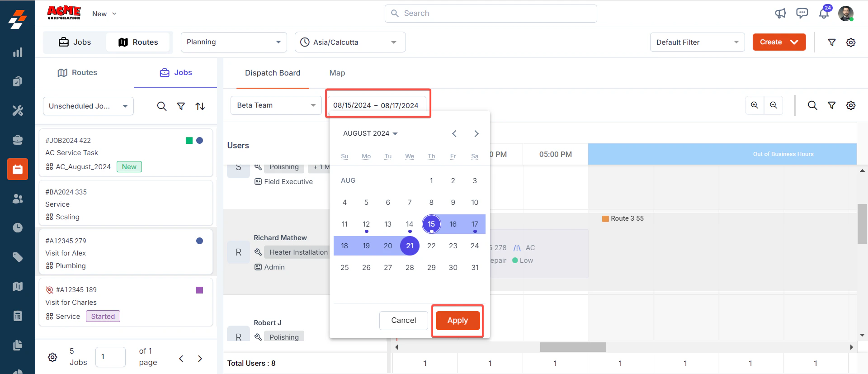Click the purple square on job #A12345 189
Viewport: 868px width, 374px height.
tap(199, 290)
